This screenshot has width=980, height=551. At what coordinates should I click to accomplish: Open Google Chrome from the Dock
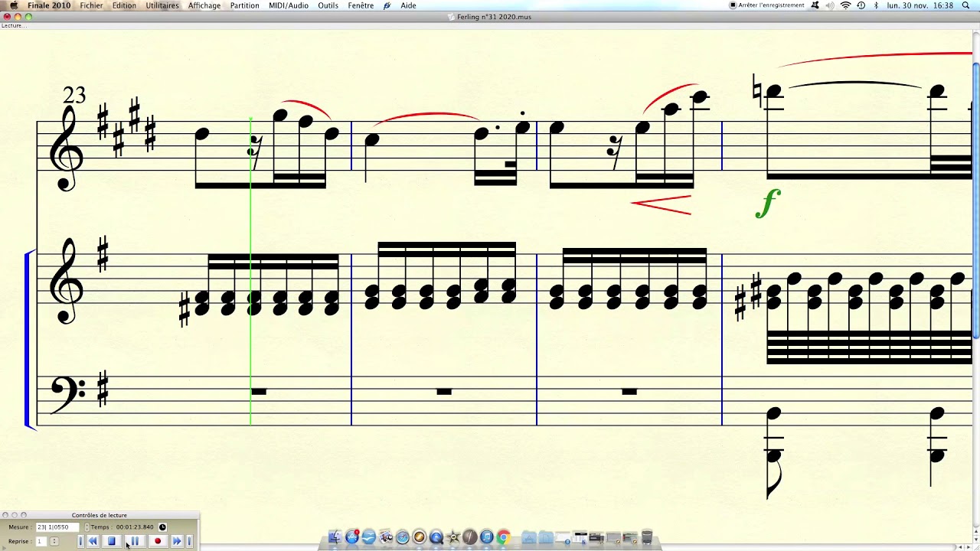coord(503,536)
